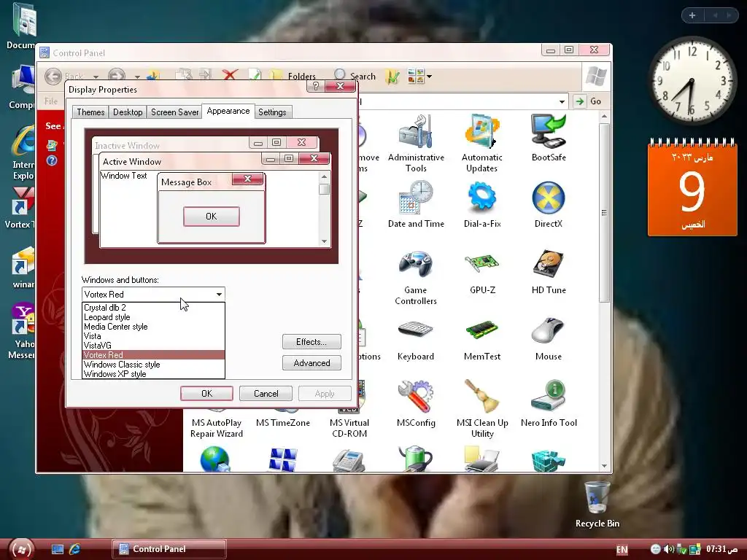Click Search icon in Control Panel toolbar
The image size is (747, 560).
(355, 75)
